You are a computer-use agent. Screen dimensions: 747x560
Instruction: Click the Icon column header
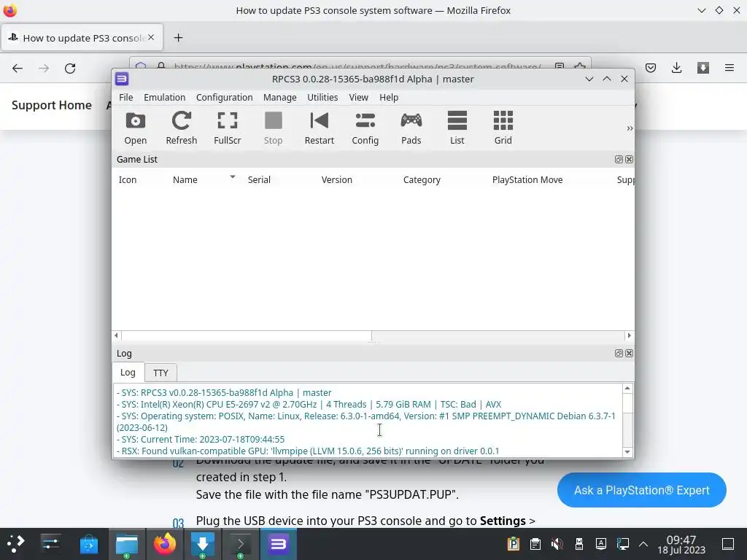pyautogui.click(x=127, y=179)
